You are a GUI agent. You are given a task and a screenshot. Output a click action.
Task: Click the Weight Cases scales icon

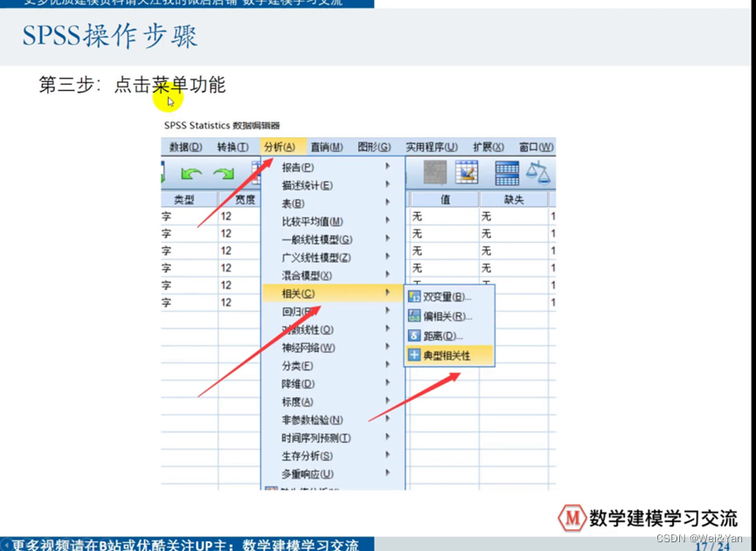click(538, 174)
